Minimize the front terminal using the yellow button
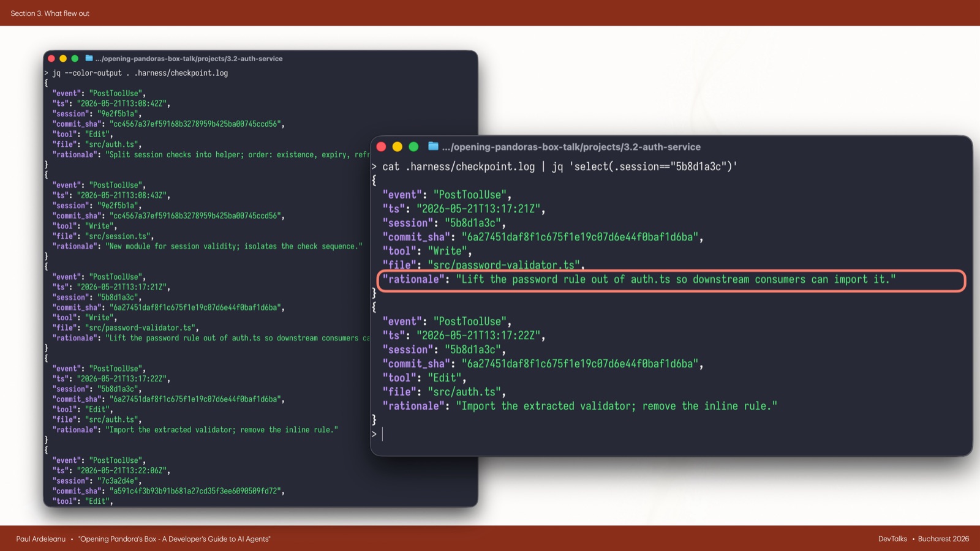 [397, 147]
